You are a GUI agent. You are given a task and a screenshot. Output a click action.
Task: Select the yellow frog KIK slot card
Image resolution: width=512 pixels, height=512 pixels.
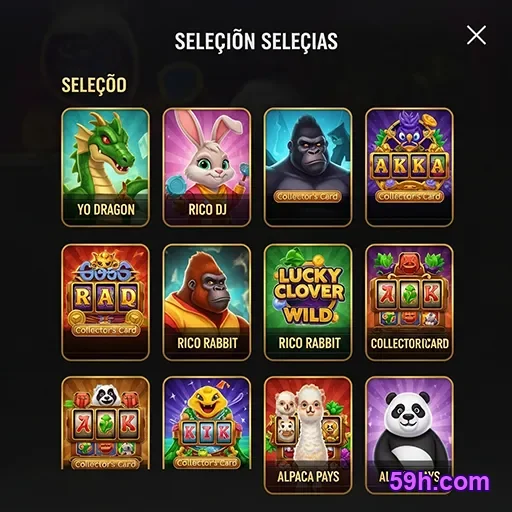click(207, 423)
